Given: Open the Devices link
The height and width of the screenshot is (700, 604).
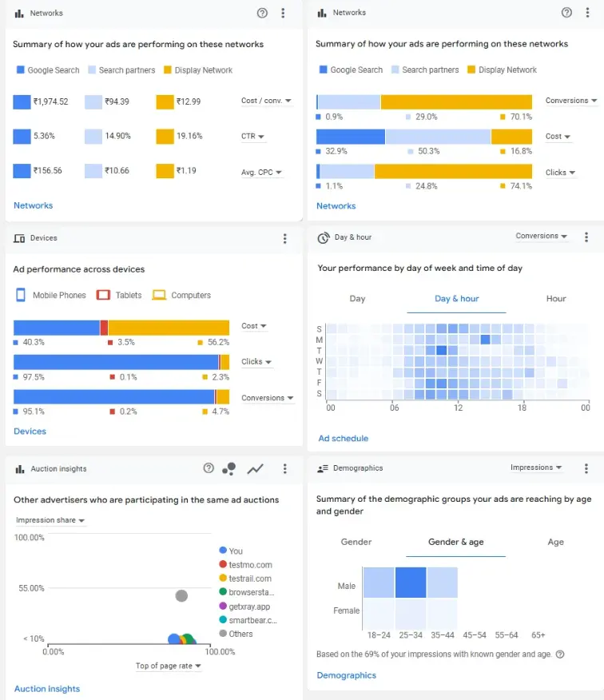Looking at the screenshot, I should coord(30,432).
